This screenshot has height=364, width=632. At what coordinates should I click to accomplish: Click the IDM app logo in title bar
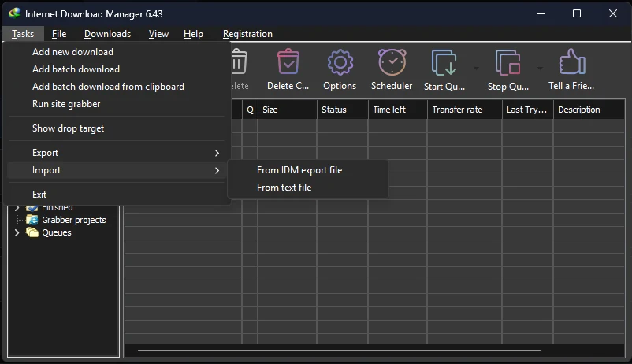(14, 13)
